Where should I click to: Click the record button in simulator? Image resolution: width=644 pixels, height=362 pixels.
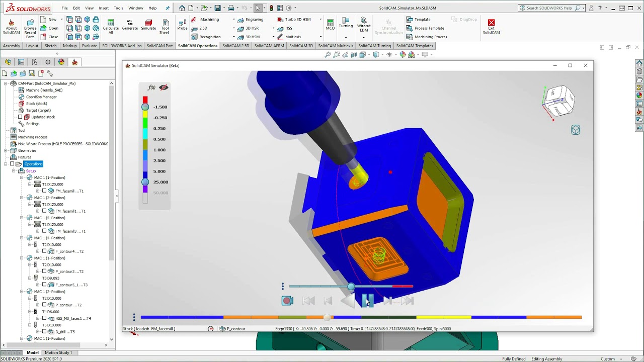pos(287,301)
